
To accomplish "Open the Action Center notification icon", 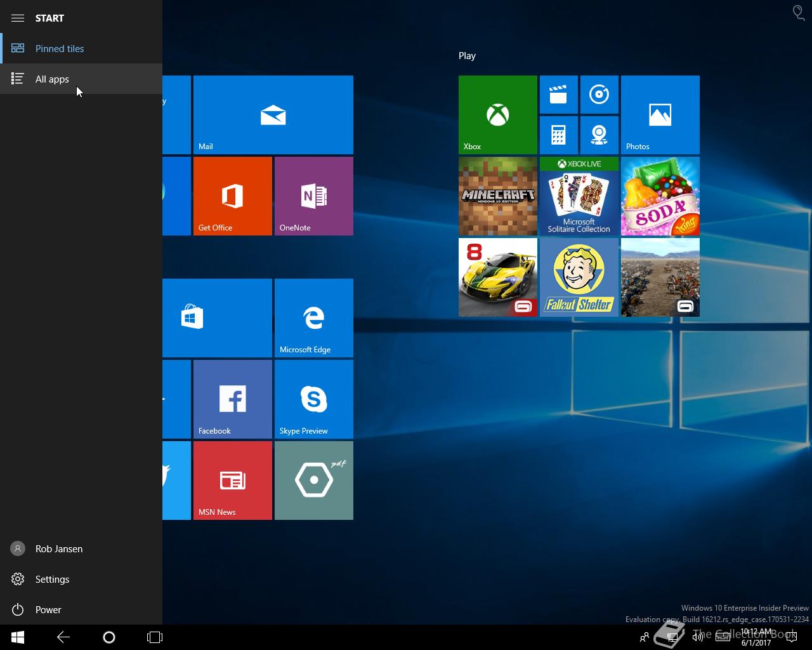I will (x=791, y=637).
